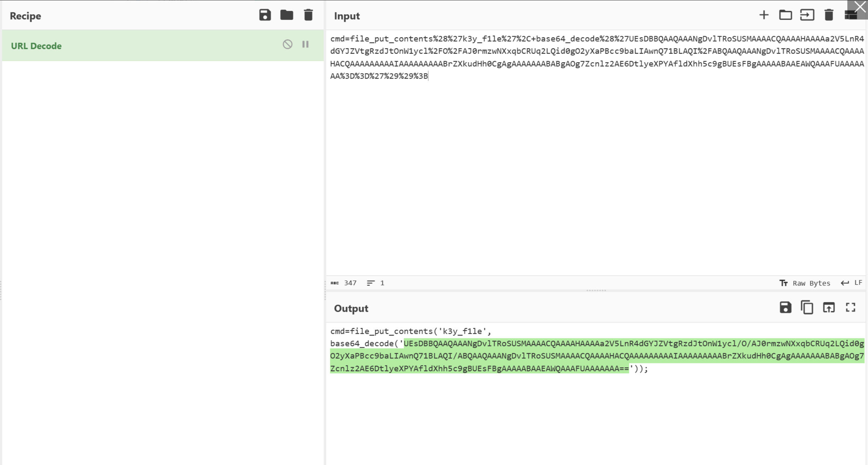Open file as input icon
The width and height of the screenshot is (868, 465).
[x=807, y=15]
